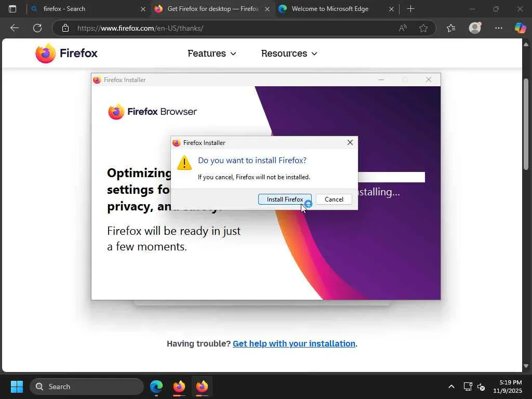Close the Get Firefox for desktop tab
This screenshot has width=532, height=399.
268,9
